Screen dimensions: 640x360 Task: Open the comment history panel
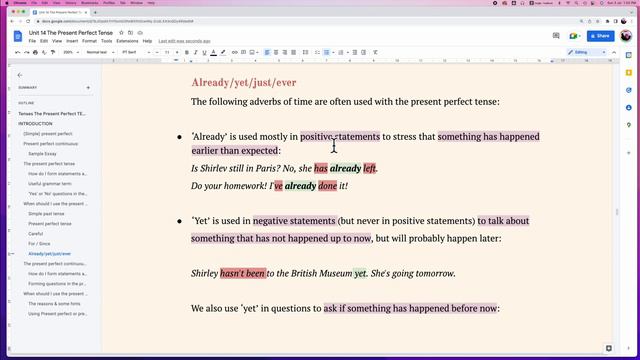coord(556,36)
